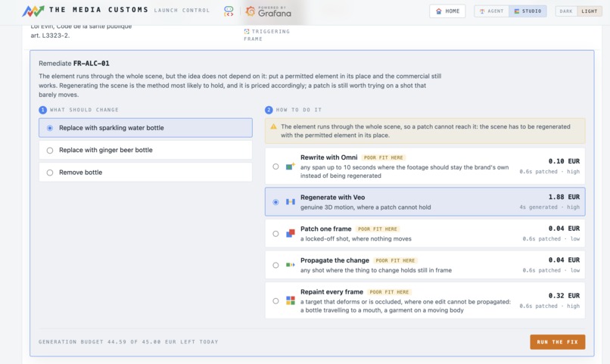Click Poor Fit Here badge on Repaint
Screen dimensions: 610x364
[389, 292]
